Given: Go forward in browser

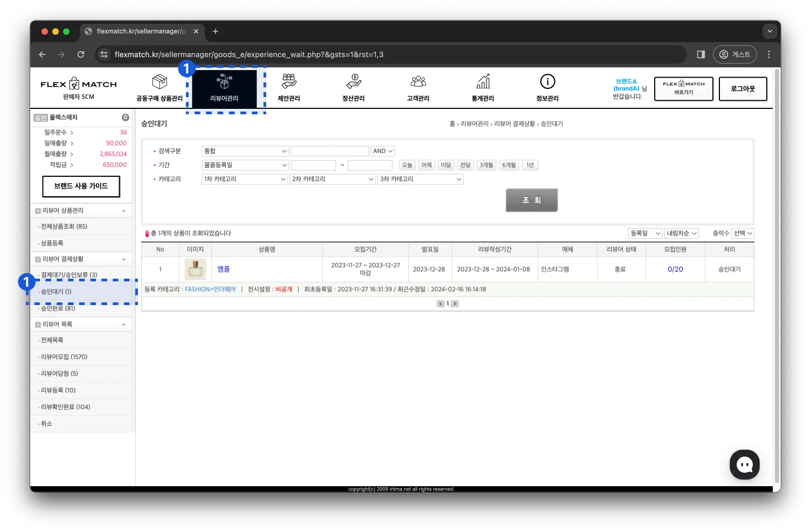Looking at the screenshot, I should (x=61, y=54).
